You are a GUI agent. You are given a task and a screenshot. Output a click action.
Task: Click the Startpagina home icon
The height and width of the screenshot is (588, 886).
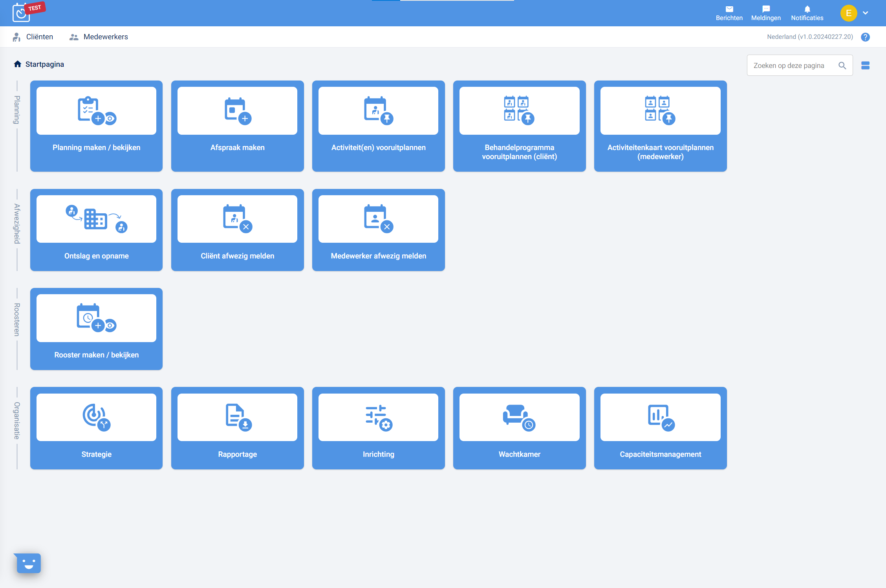[x=17, y=64]
